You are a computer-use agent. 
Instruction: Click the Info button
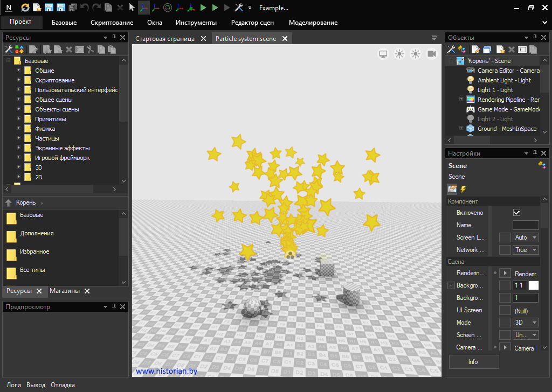[473, 362]
